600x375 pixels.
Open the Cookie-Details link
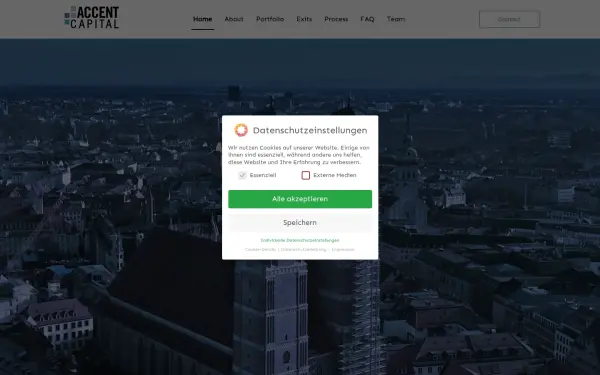(x=260, y=249)
